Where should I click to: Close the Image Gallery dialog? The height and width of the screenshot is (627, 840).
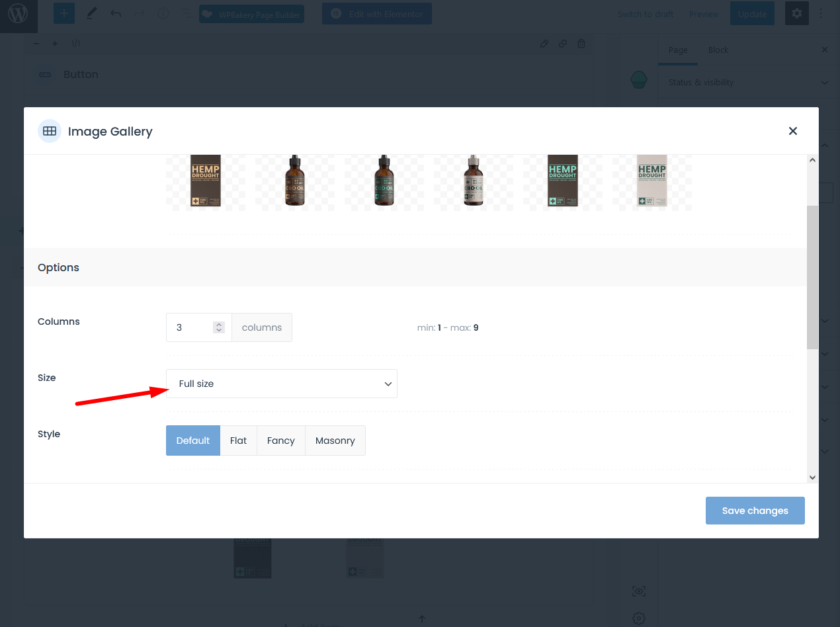click(x=793, y=131)
